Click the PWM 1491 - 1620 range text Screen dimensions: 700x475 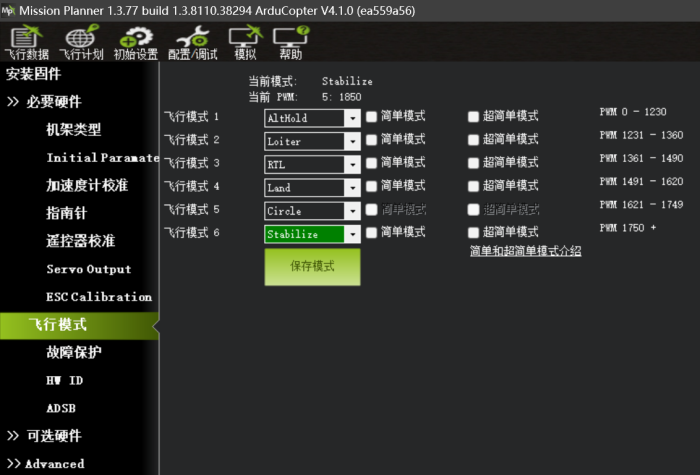[642, 182]
